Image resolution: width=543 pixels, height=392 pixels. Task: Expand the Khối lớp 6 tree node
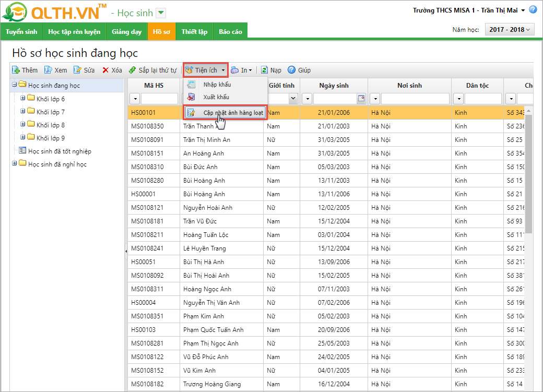tap(22, 98)
